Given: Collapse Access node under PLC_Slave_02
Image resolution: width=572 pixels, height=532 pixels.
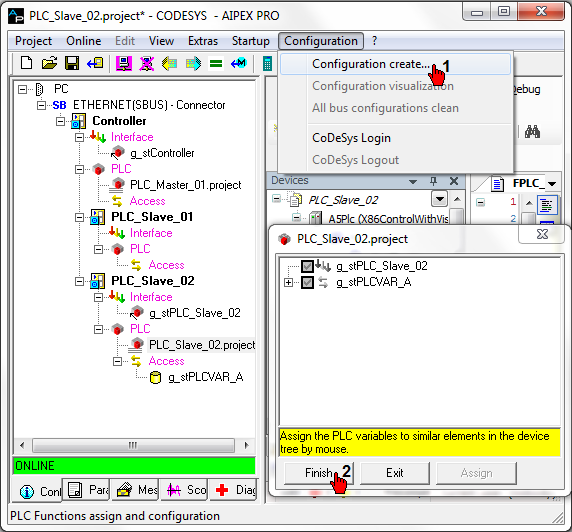Looking at the screenshot, I should coord(117,361).
